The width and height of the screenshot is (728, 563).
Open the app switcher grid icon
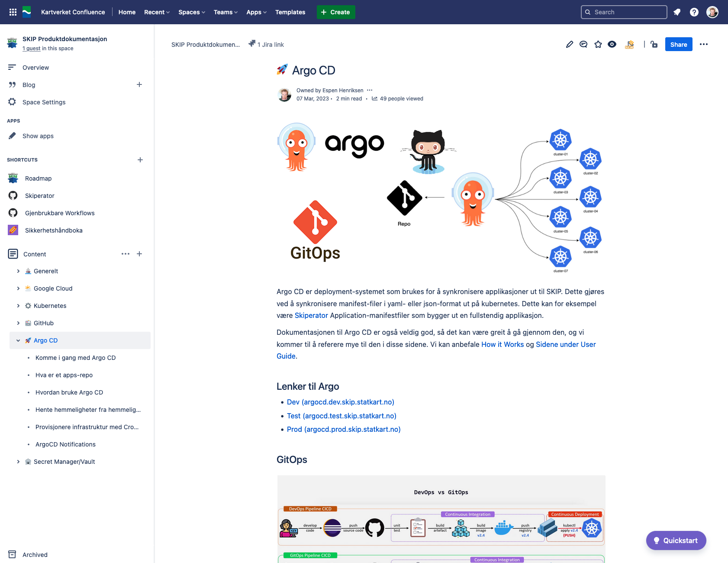tap(13, 12)
